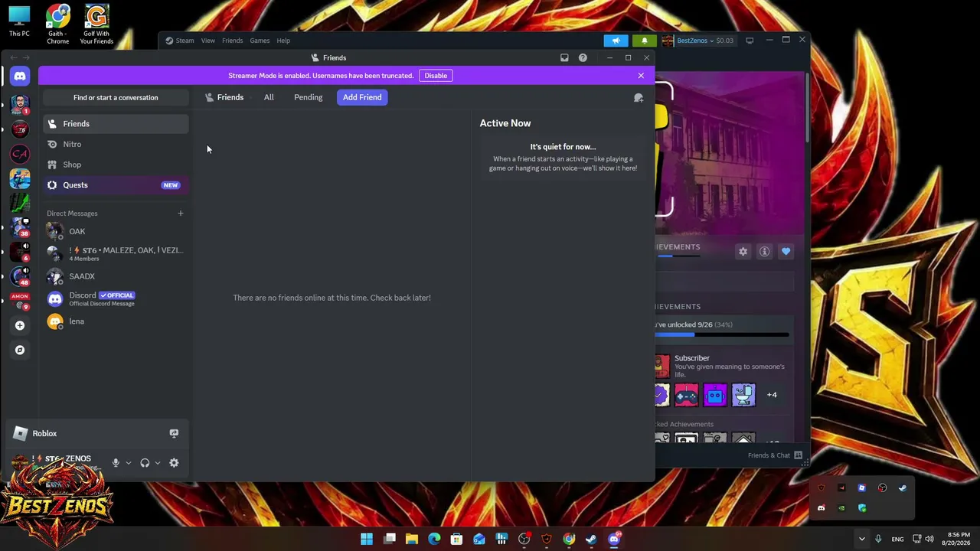Image resolution: width=980 pixels, height=551 pixels.
Task: Expand headphone output options arrow
Action: click(157, 463)
